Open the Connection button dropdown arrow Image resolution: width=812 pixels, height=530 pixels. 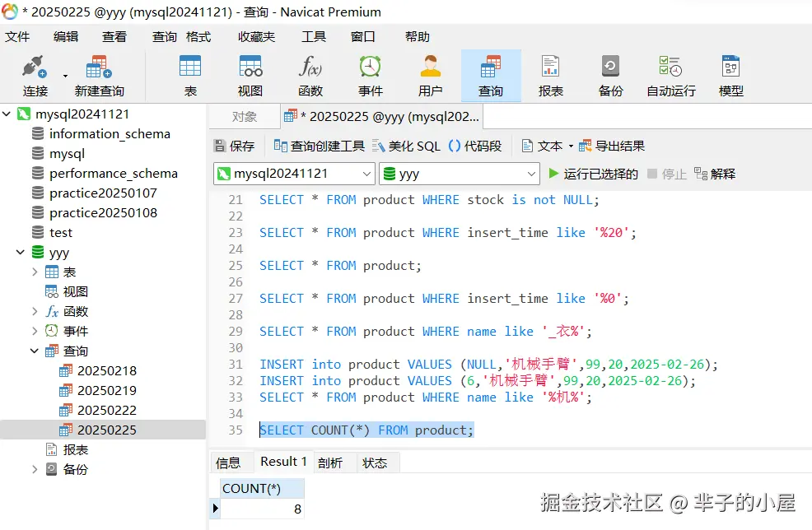coord(65,76)
